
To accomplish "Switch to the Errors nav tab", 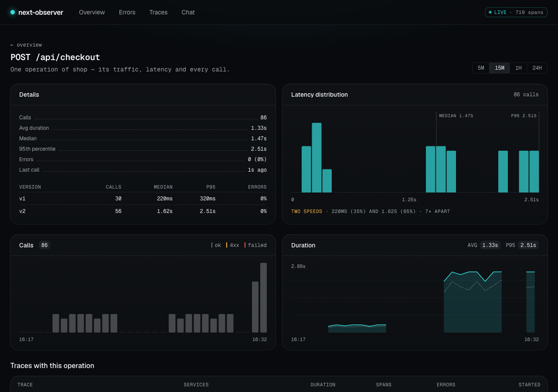I will 127,12.
